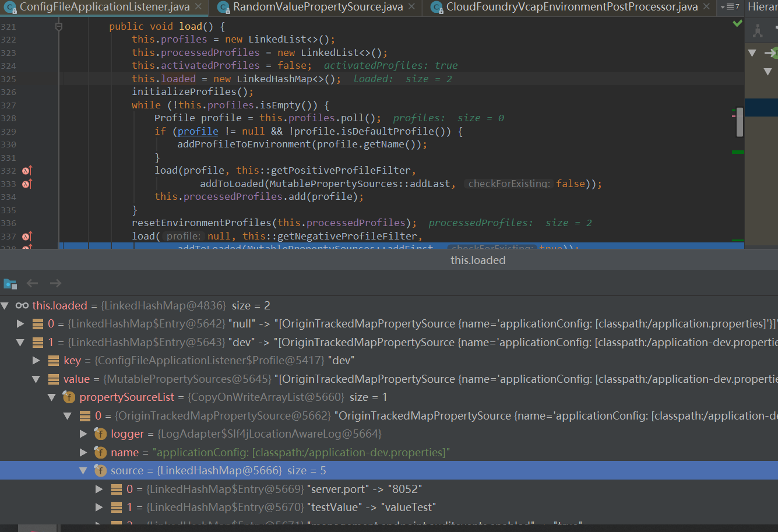Click the set-as-root icon in the evaluate popup
778x532 pixels.
(10, 284)
